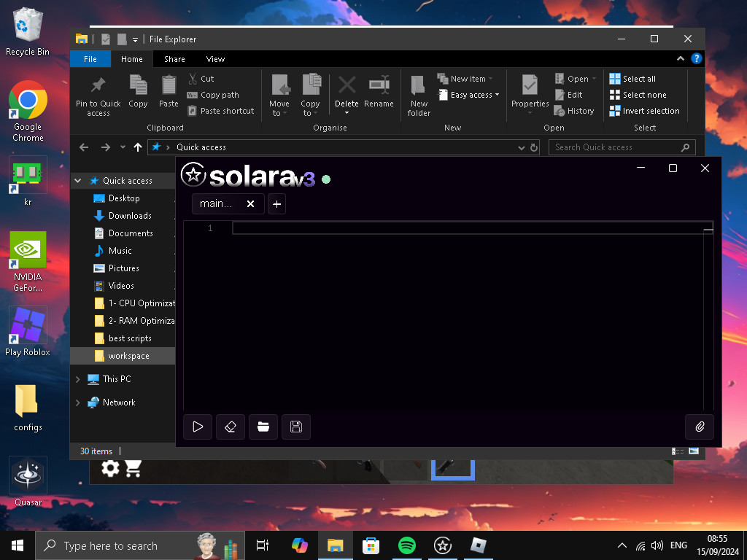Open script file with Solara folder button
This screenshot has width=747, height=560.
pyautogui.click(x=263, y=427)
